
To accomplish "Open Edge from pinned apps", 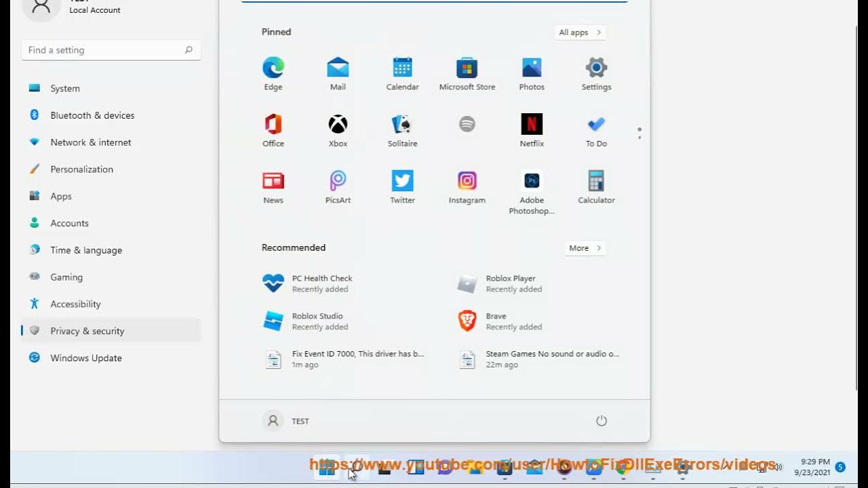I will (x=273, y=73).
